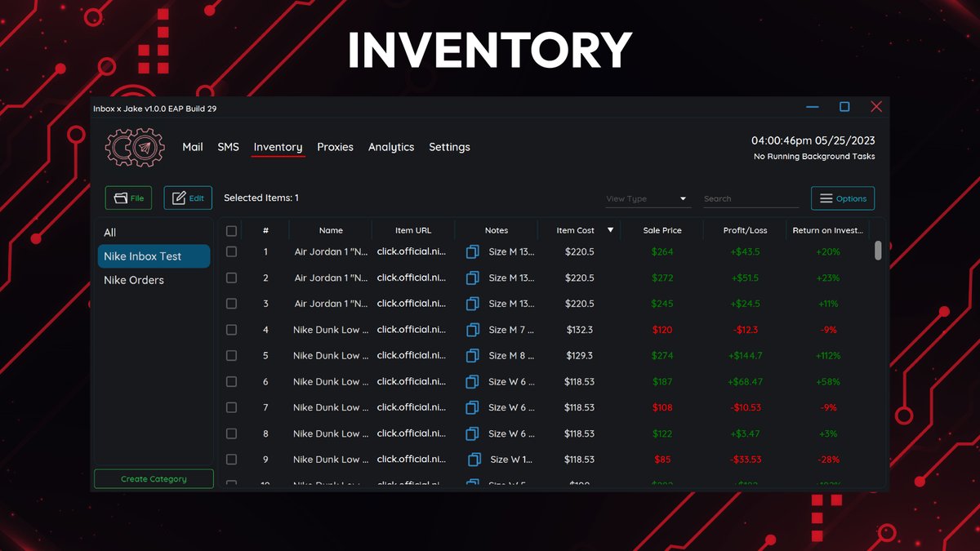Screen dimensions: 980x551
Task: Click return +112% in row 5
Action: pyautogui.click(x=827, y=356)
